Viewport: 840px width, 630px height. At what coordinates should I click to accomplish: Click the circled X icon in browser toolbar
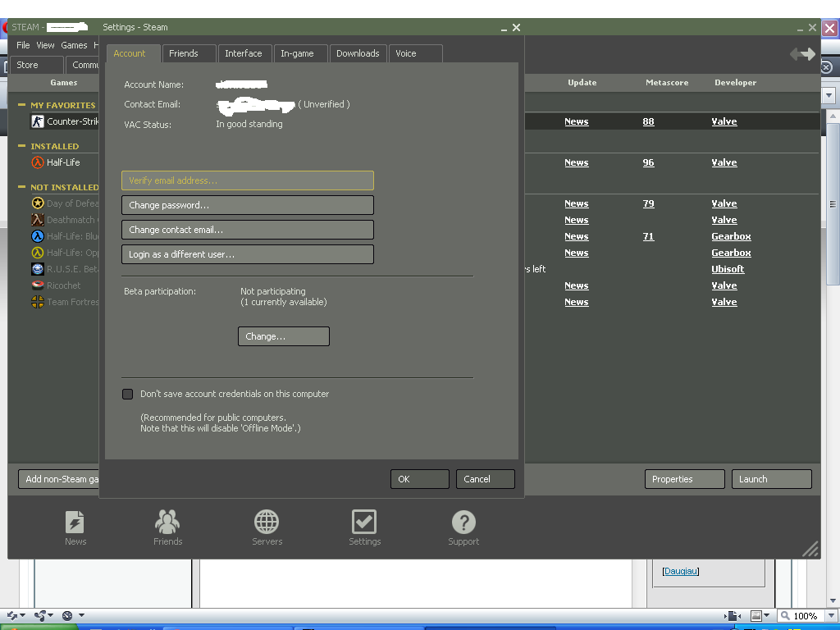pyautogui.click(x=826, y=67)
